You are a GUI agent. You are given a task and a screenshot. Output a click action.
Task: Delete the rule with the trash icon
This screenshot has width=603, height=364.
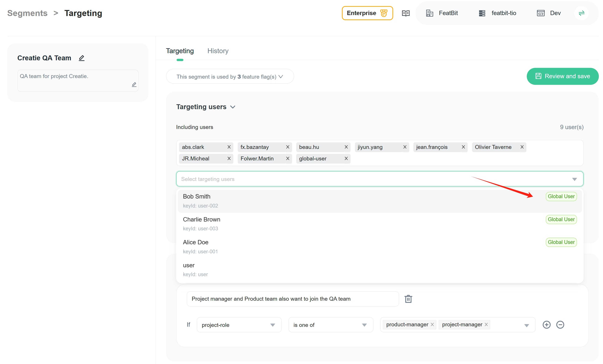pos(408,299)
